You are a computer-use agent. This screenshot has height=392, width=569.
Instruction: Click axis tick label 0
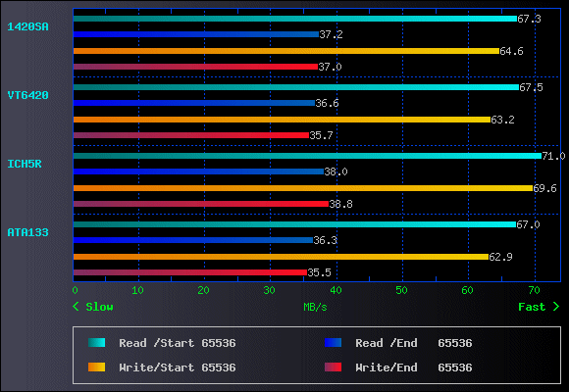point(75,290)
